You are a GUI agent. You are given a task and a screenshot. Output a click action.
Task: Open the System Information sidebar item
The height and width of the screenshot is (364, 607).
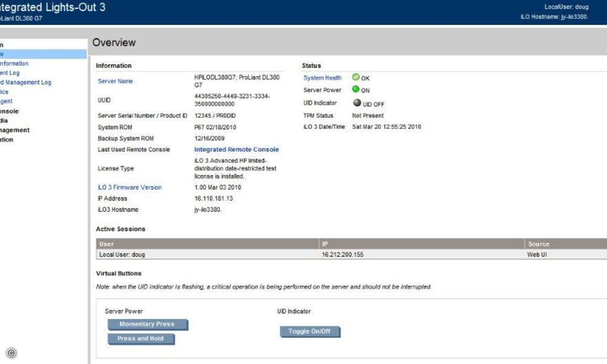pyautogui.click(x=14, y=64)
